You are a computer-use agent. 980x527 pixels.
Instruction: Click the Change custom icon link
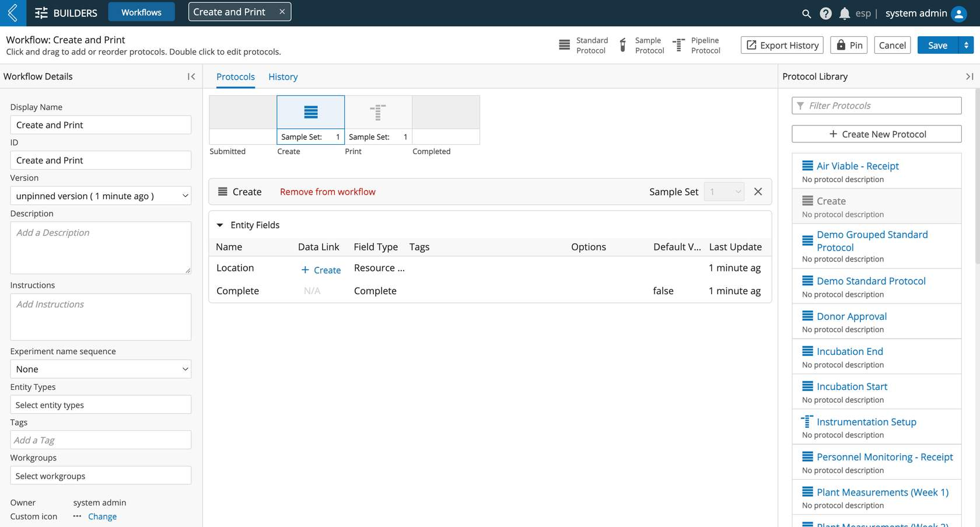coord(102,516)
